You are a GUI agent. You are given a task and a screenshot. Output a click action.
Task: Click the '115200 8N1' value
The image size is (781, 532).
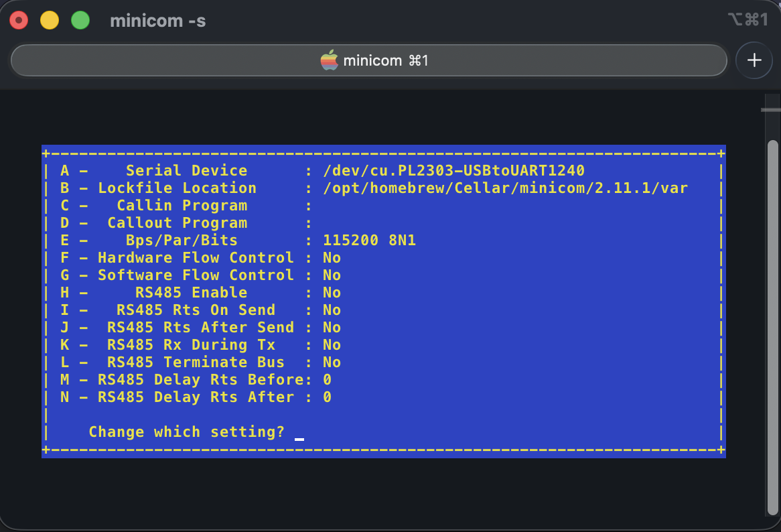(369, 240)
